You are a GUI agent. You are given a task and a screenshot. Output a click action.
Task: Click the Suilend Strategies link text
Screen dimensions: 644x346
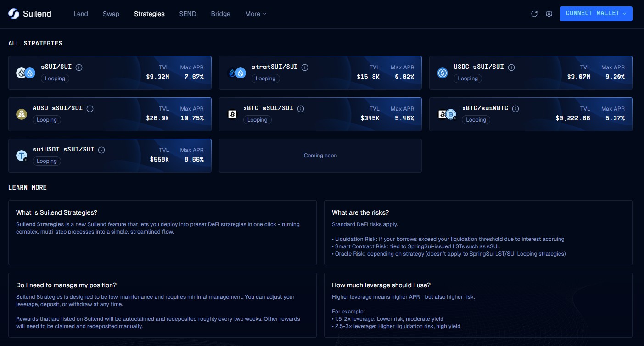point(40,224)
